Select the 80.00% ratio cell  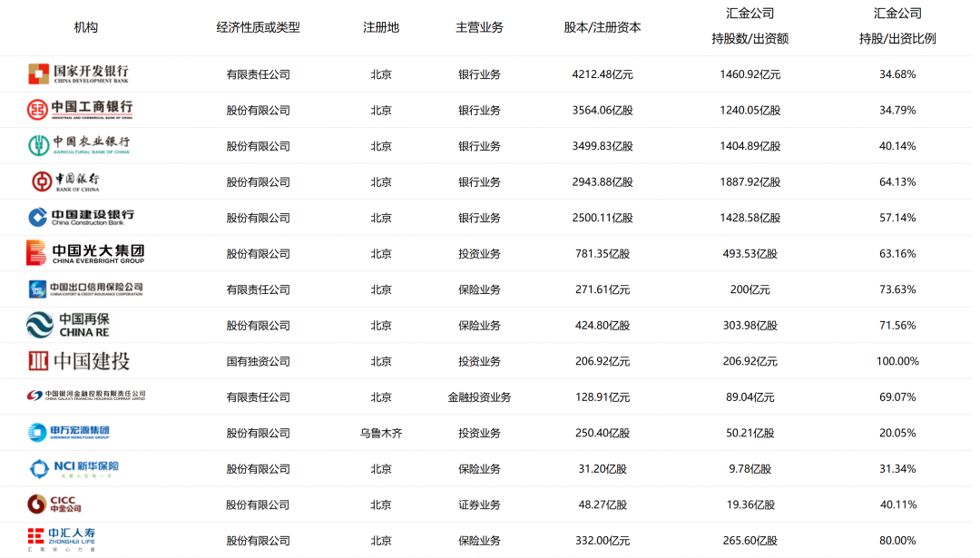point(897,541)
